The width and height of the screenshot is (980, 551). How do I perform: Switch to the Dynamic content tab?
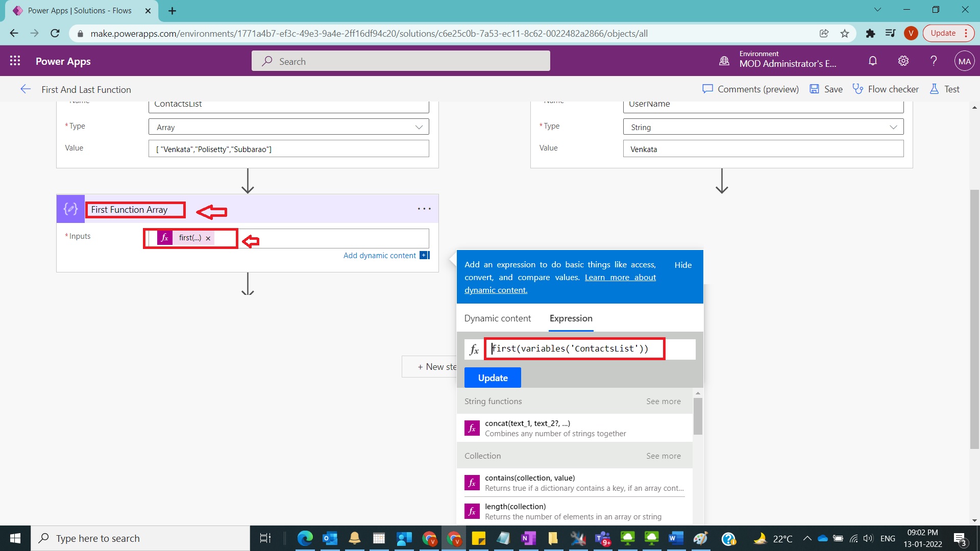coord(497,318)
